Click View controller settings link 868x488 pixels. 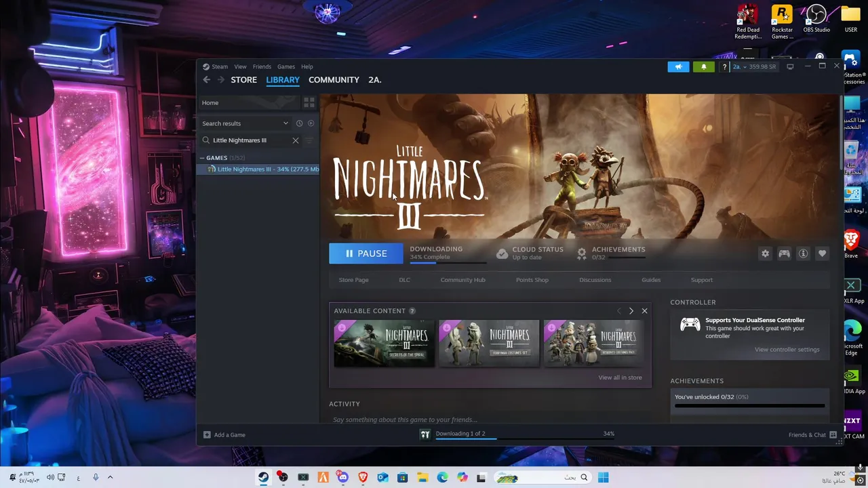(787, 350)
